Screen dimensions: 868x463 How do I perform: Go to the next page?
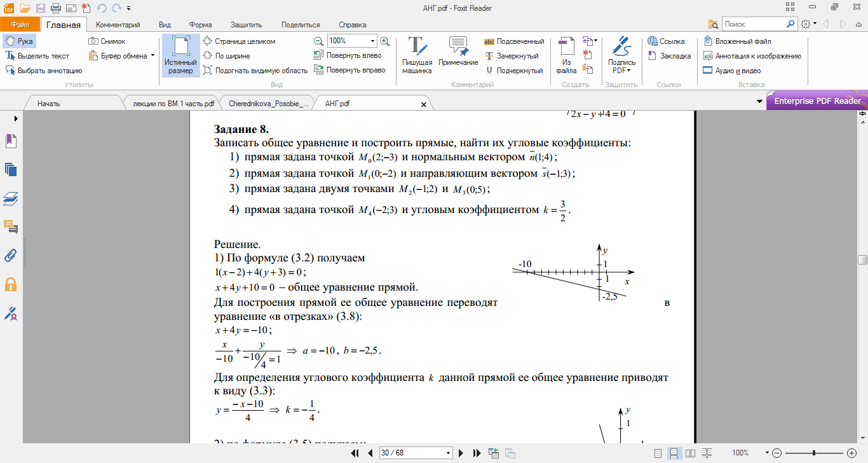coord(462,453)
